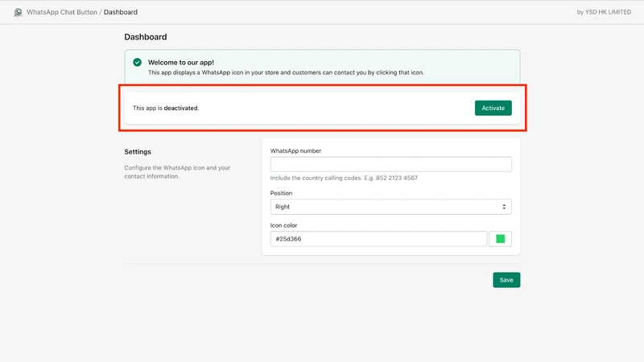Click the Dashboard page heading
Viewport: 644px width, 362px height.
[x=146, y=37]
